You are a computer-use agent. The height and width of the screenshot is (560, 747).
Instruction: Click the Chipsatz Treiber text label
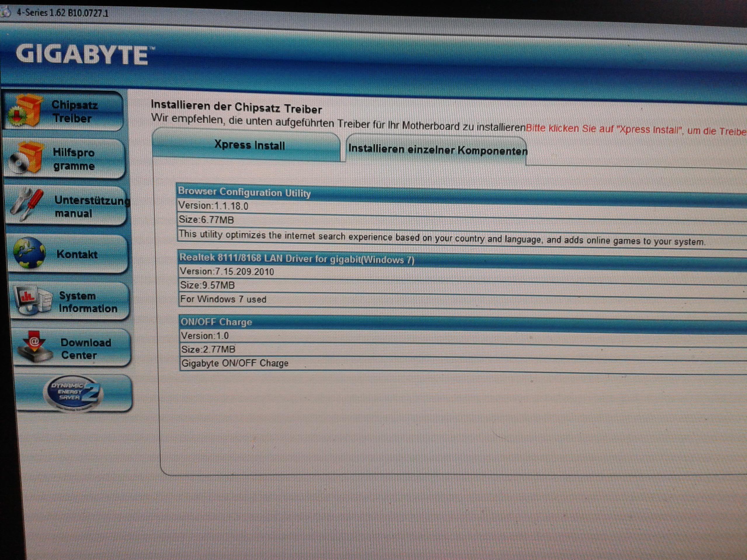[x=74, y=111]
